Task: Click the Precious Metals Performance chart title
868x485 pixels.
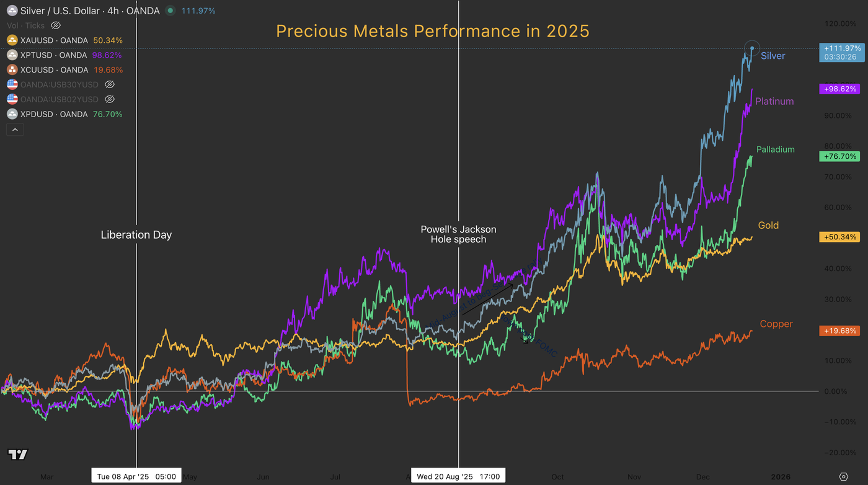Action: (432, 31)
